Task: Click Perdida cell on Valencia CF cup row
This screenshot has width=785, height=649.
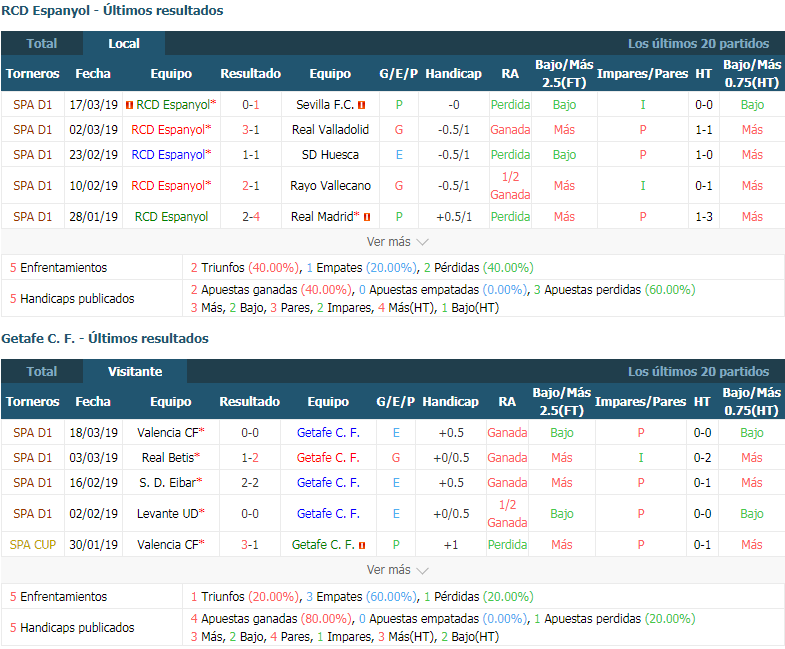Action: 507,545
